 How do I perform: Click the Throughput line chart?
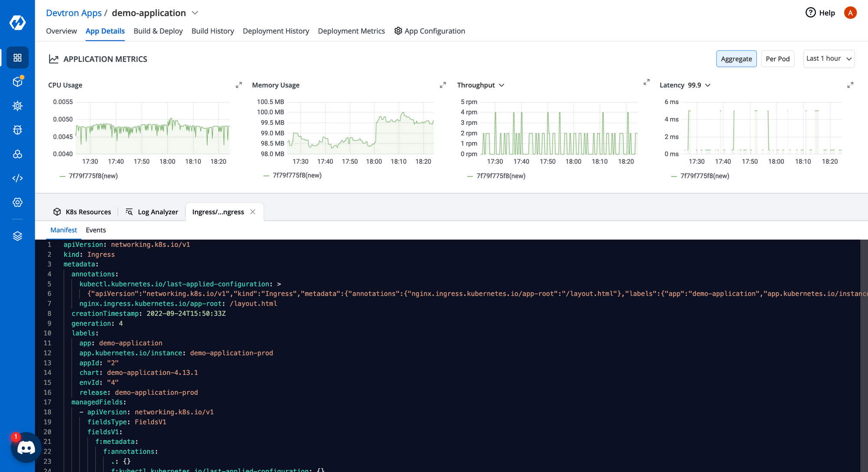560,128
